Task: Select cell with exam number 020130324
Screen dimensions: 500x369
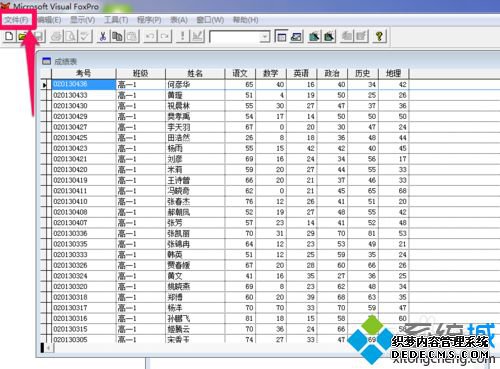Action: point(84,276)
